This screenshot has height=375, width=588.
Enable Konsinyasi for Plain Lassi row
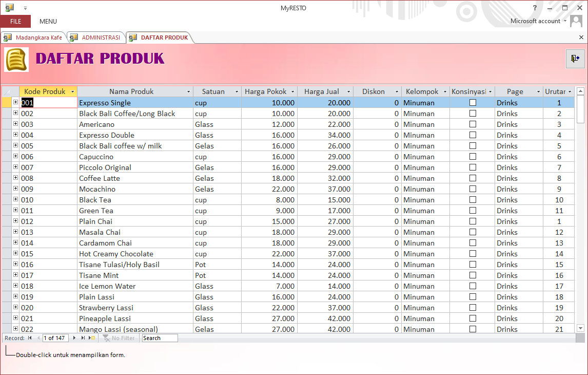tap(473, 297)
